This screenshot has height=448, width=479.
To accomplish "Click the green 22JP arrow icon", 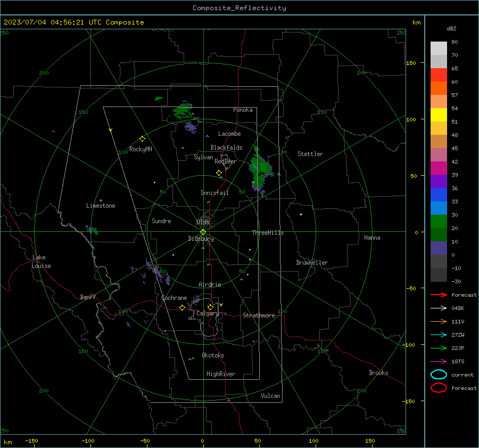I will tap(439, 348).
